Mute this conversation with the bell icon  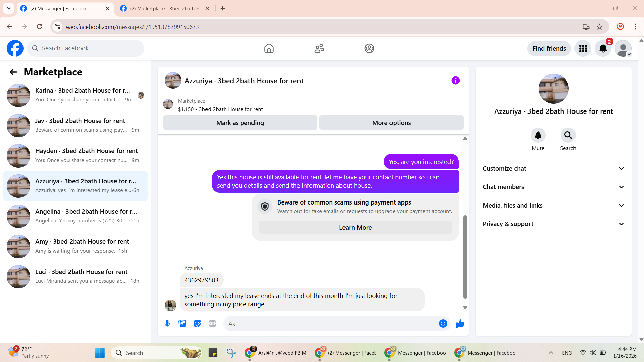(538, 135)
